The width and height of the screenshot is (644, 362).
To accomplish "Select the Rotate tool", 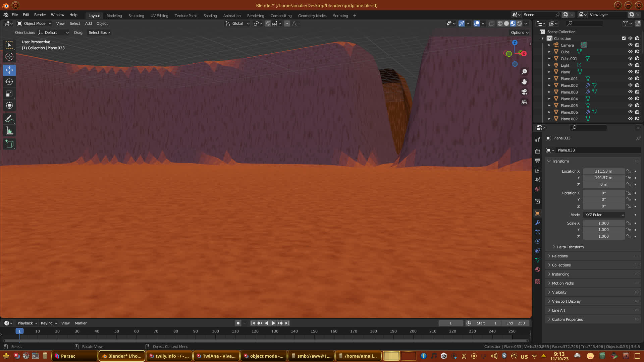I will click(x=9, y=82).
